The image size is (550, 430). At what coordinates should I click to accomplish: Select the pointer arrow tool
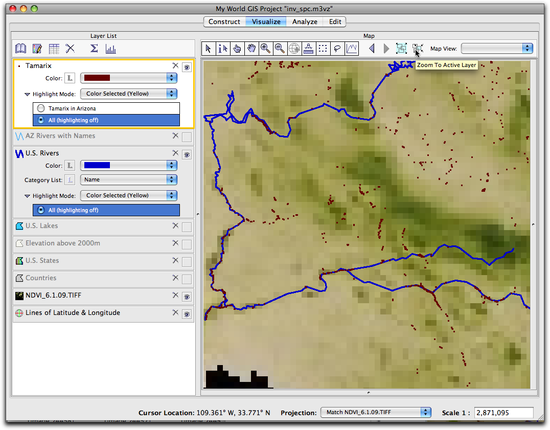(208, 48)
